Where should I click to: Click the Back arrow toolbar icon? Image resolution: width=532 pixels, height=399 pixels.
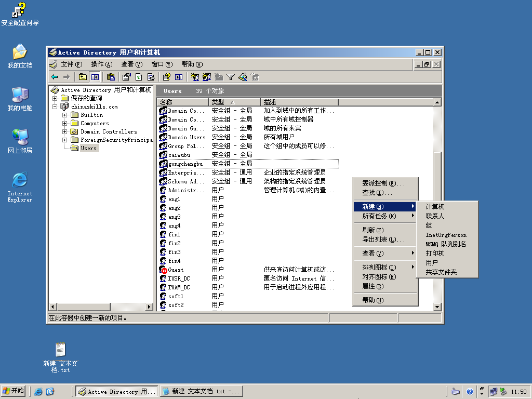coord(55,77)
